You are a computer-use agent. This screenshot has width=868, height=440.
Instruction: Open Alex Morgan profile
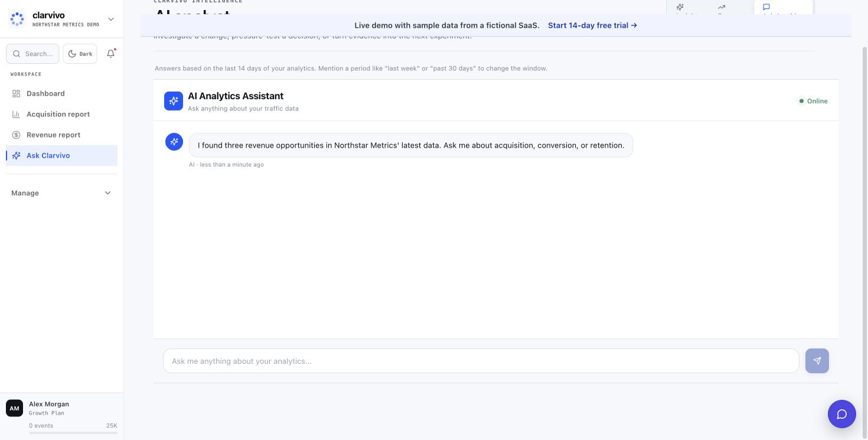[x=61, y=408]
